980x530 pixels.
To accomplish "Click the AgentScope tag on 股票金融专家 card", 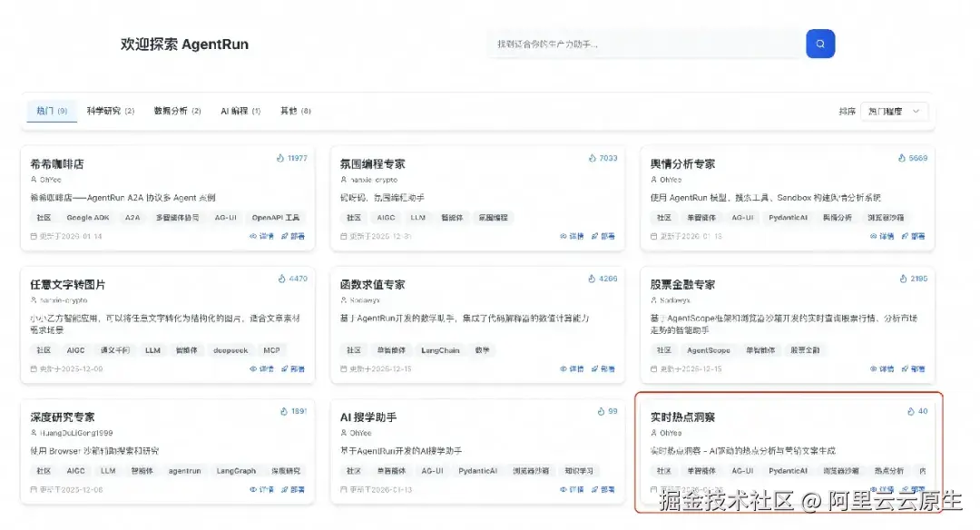I will pos(708,350).
